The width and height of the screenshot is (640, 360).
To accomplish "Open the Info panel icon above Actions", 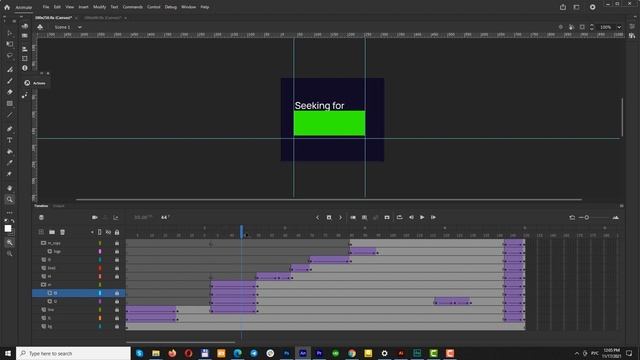I will (x=25, y=68).
